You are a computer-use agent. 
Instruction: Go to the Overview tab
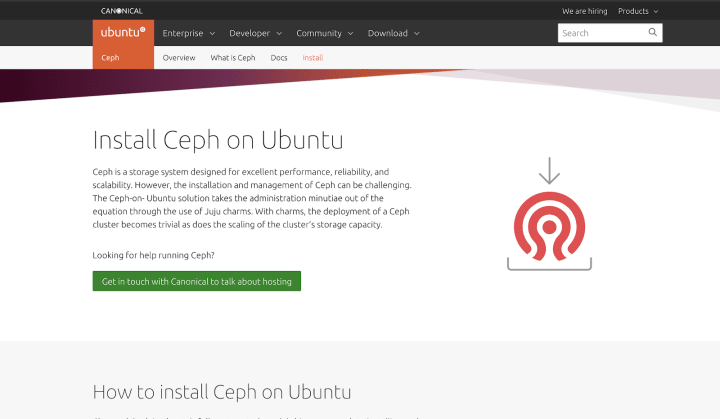pyautogui.click(x=179, y=58)
